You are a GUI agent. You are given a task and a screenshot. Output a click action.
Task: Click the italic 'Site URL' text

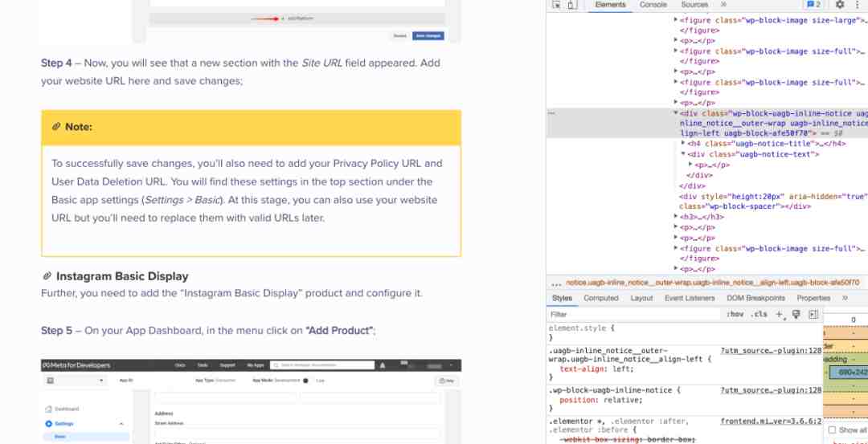click(321, 63)
